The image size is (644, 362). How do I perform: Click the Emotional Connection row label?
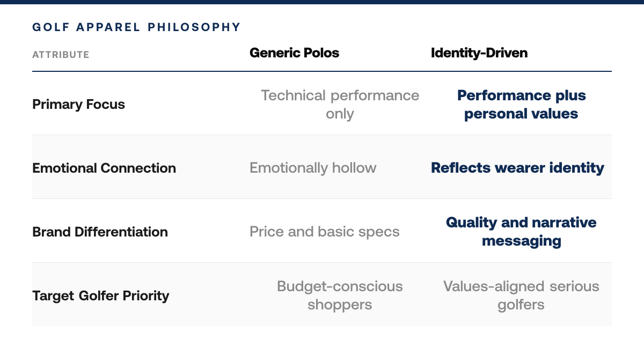104,168
